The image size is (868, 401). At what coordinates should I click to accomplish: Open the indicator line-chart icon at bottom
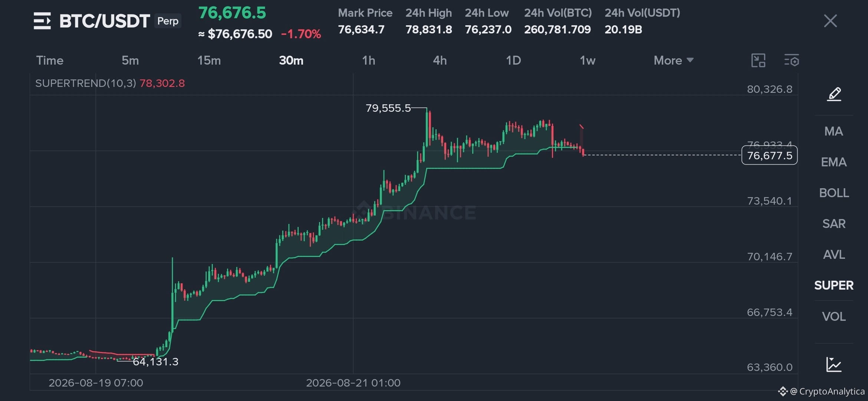(x=834, y=364)
